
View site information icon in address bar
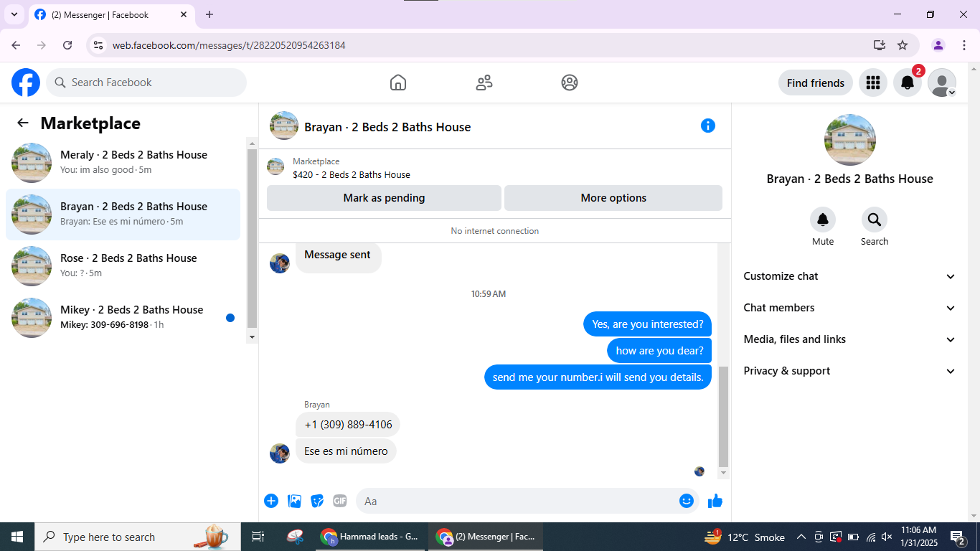point(99,45)
